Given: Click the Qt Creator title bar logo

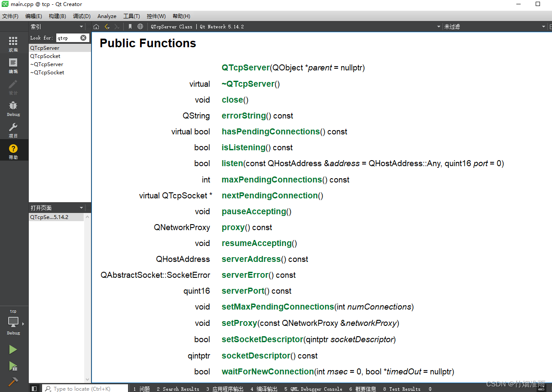Looking at the screenshot, I should point(5,4).
